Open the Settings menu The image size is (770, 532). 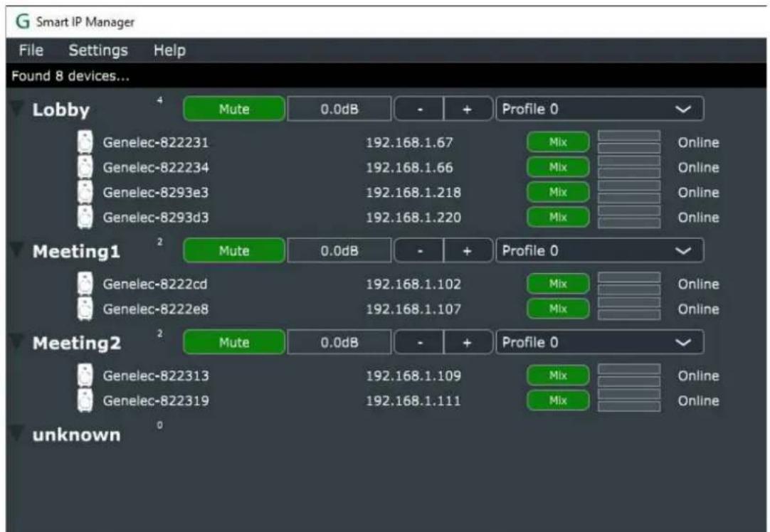98,50
